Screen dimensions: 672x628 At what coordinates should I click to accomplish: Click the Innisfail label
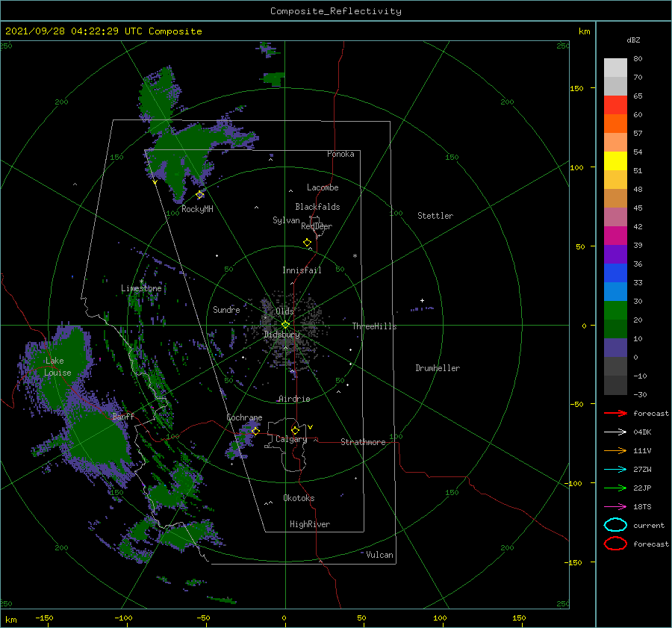(302, 270)
